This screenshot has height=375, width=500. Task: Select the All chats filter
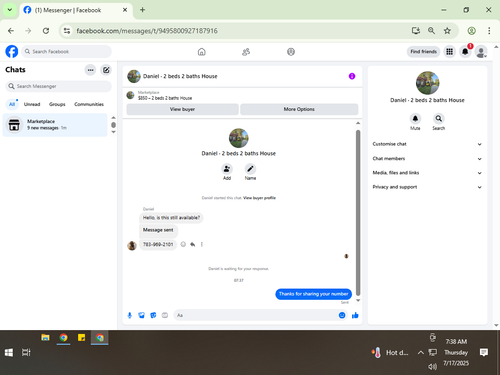click(x=12, y=104)
